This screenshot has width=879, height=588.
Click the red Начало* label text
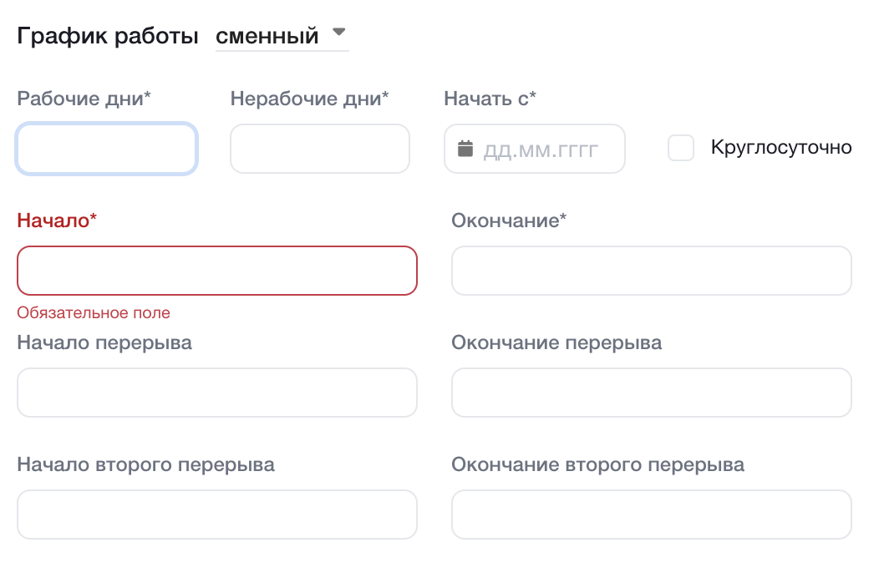[57, 220]
